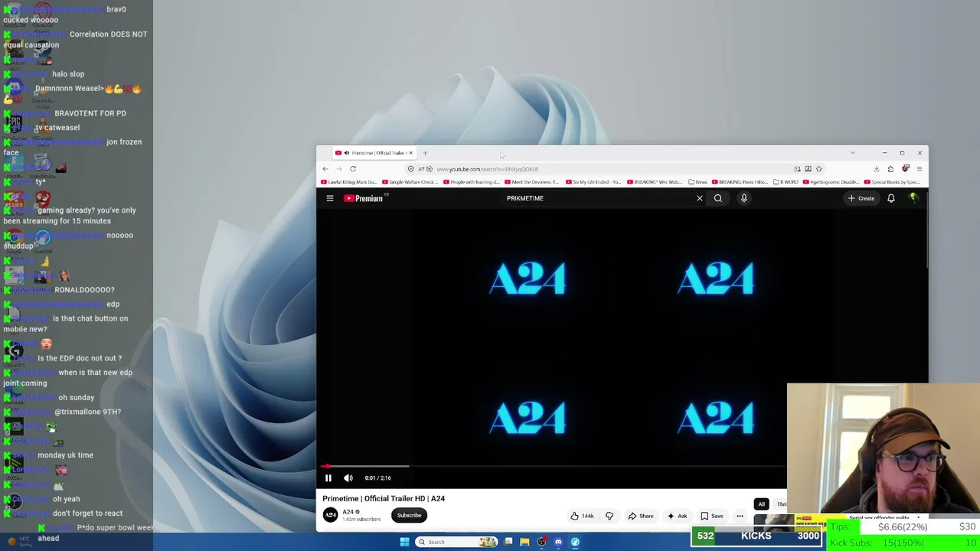
Task: Expand the browser tab list chevron
Action: pos(852,153)
